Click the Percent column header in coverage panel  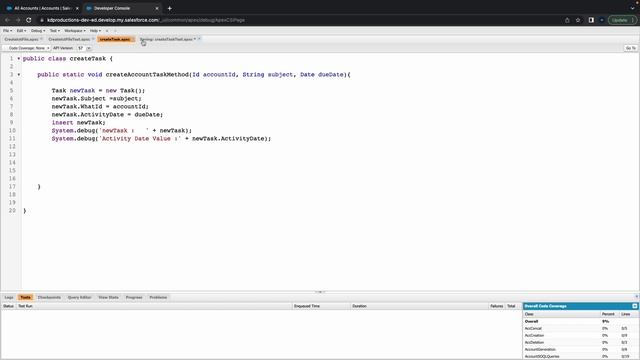click(610, 314)
